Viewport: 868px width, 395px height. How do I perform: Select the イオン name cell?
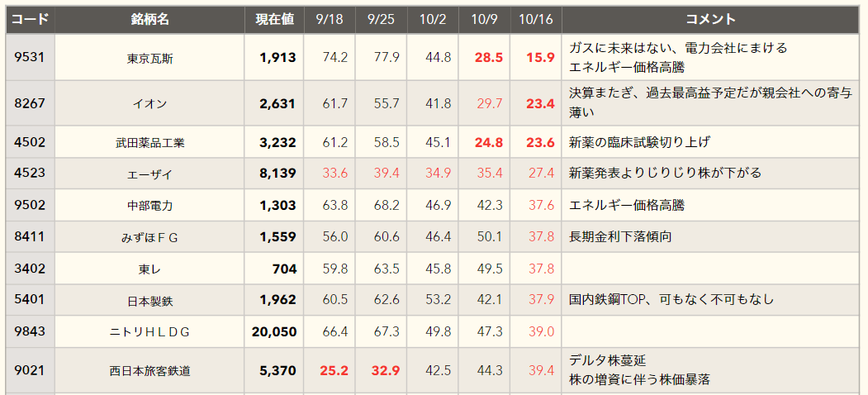point(150,103)
